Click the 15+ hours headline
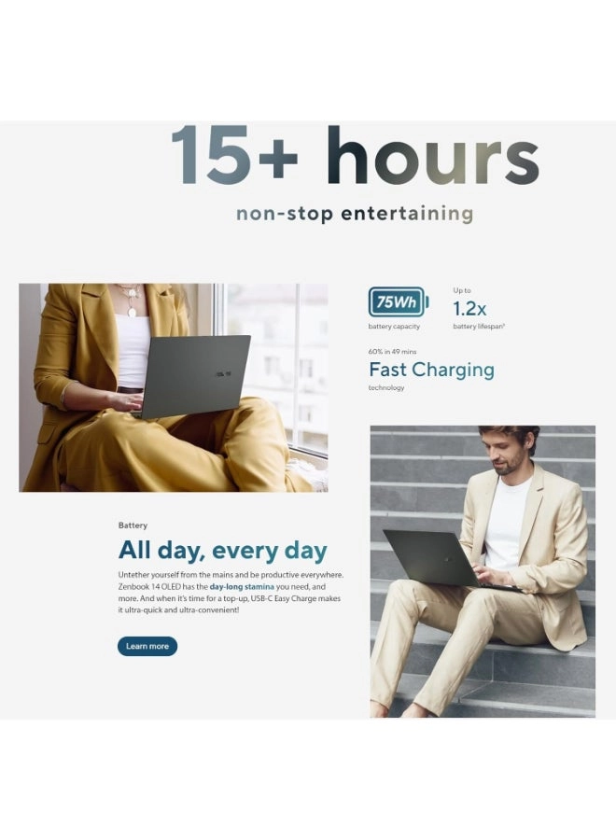The image size is (616, 840). click(356, 156)
